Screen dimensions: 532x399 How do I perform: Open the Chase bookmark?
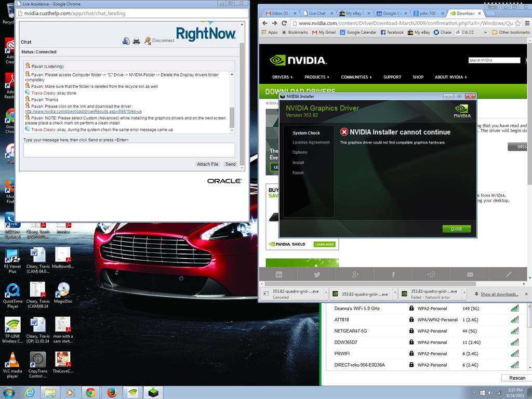(x=443, y=32)
